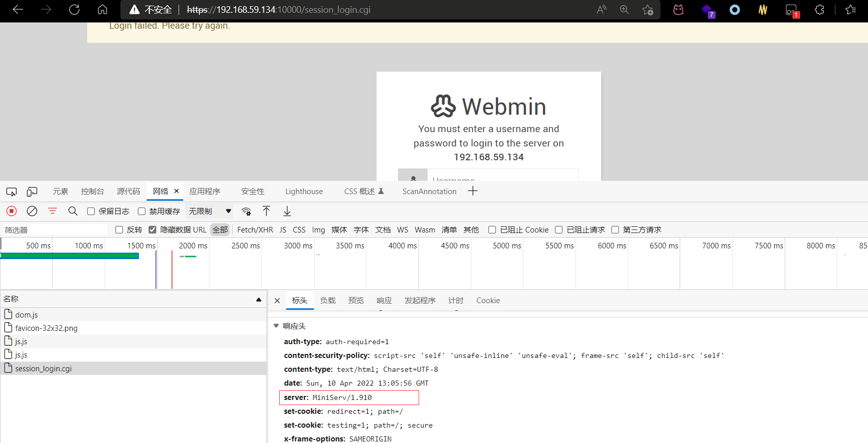Open Cookie tab in request details

click(488, 301)
